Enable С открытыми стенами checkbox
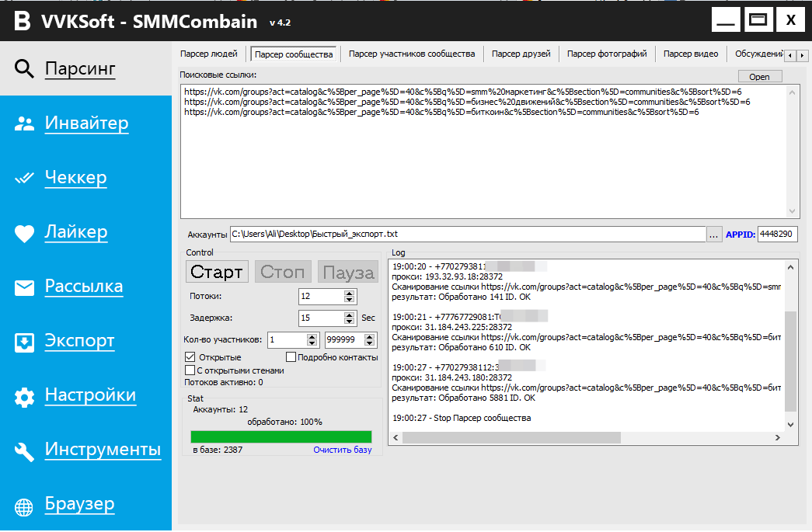Screen dimensions: 812x532 point(190,370)
